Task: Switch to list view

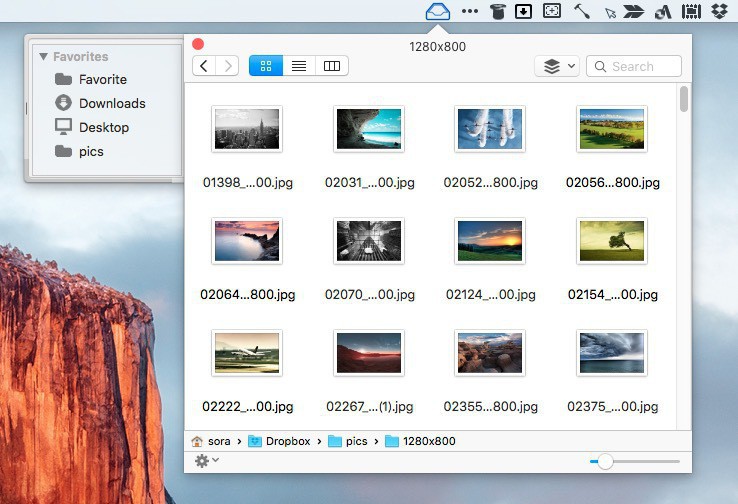Action: click(x=299, y=66)
